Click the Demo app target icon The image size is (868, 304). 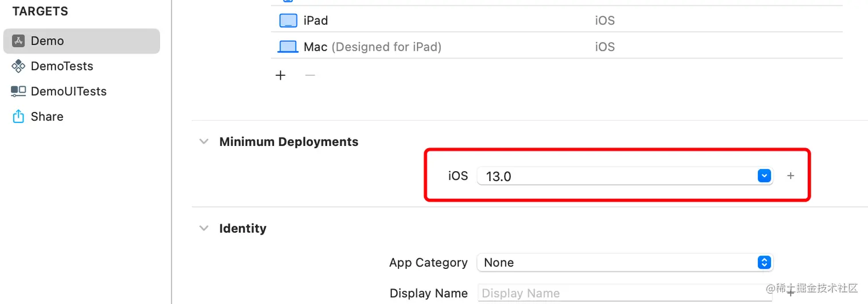(x=18, y=41)
